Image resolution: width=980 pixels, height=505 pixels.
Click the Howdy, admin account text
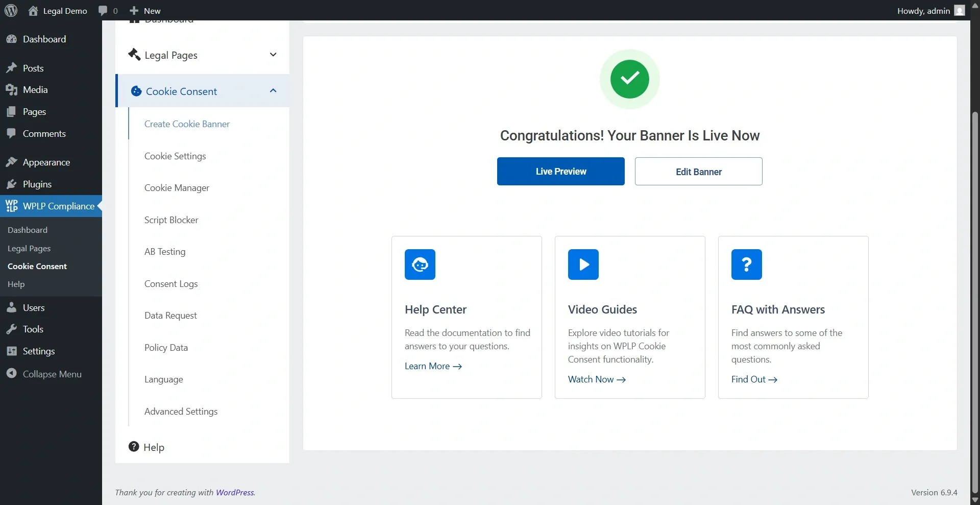pos(923,11)
